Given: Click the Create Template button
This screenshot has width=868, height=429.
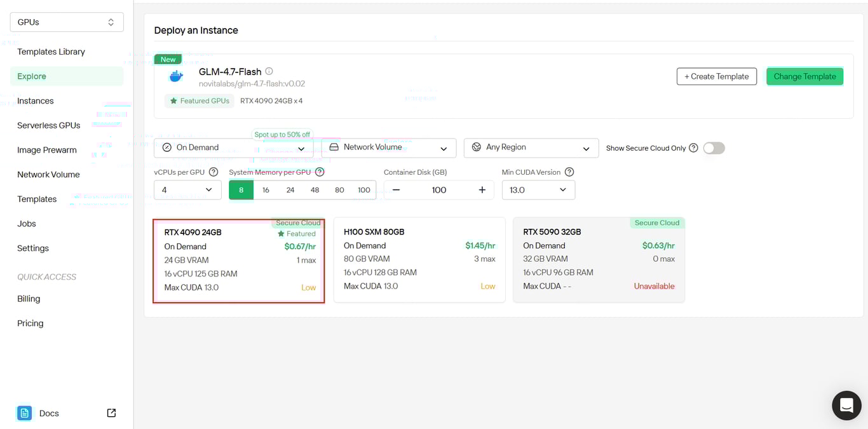Looking at the screenshot, I should pos(717,76).
